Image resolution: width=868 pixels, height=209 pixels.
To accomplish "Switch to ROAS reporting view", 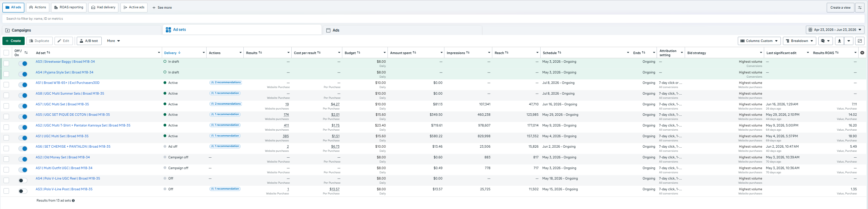I will tap(69, 7).
